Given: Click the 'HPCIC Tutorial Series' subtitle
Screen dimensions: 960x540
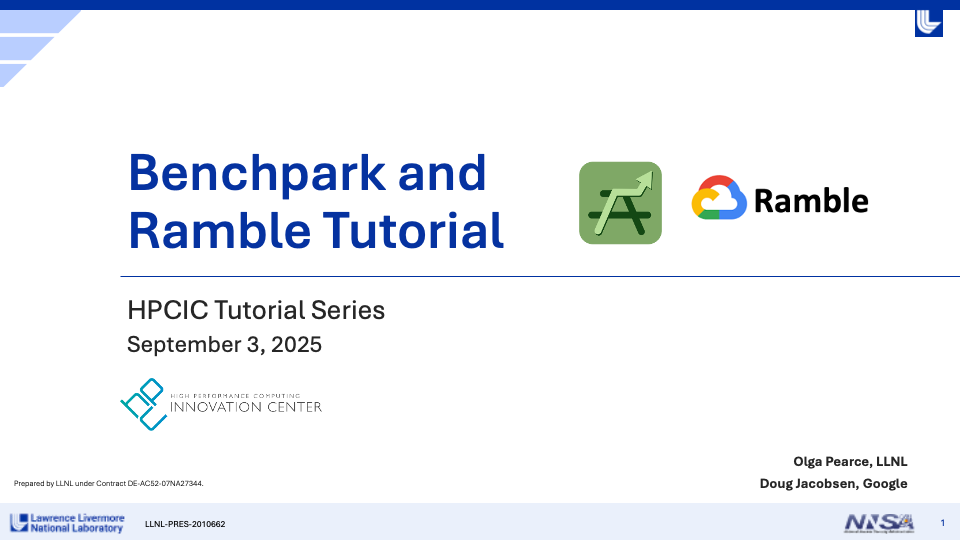Looking at the screenshot, I should coord(256,310).
